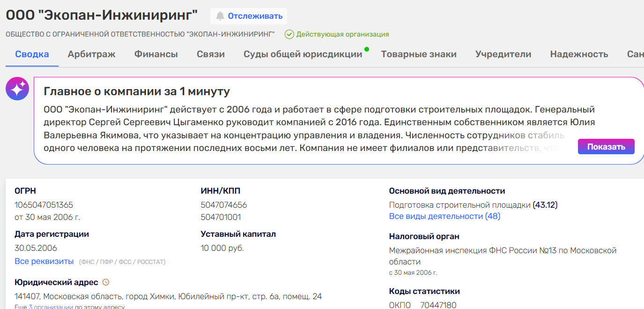Image resolution: width=644 pixels, height=309 pixels.
Task: Click the activity code (43.12)
Action: pyautogui.click(x=545, y=205)
